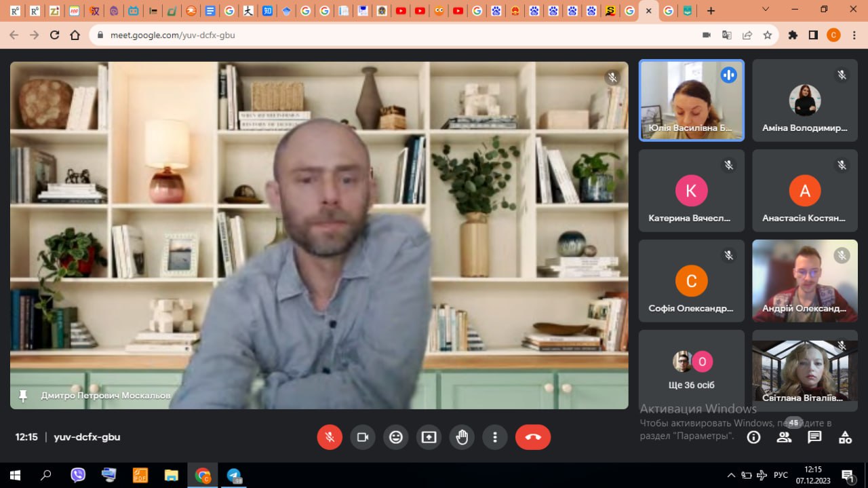The width and height of the screenshot is (868, 488).
Task: Click the 'Ще 36 осіб' tile
Action: (691, 370)
